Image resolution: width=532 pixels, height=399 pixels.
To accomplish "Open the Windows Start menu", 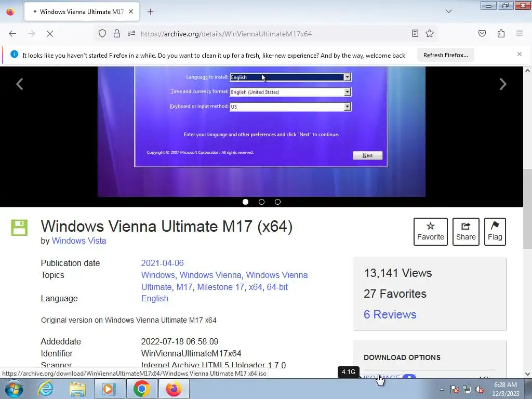I will coord(14,389).
